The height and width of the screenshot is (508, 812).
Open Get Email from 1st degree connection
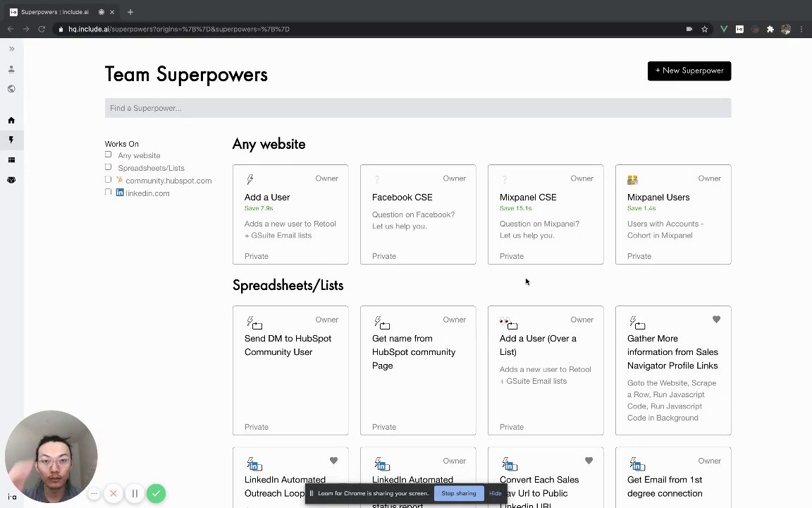pyautogui.click(x=665, y=487)
